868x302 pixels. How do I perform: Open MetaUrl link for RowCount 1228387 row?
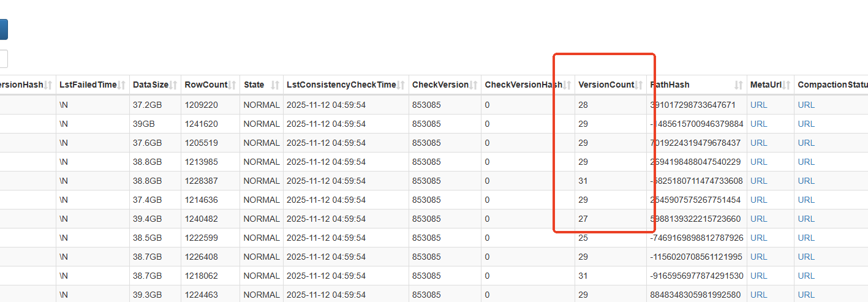(x=758, y=181)
